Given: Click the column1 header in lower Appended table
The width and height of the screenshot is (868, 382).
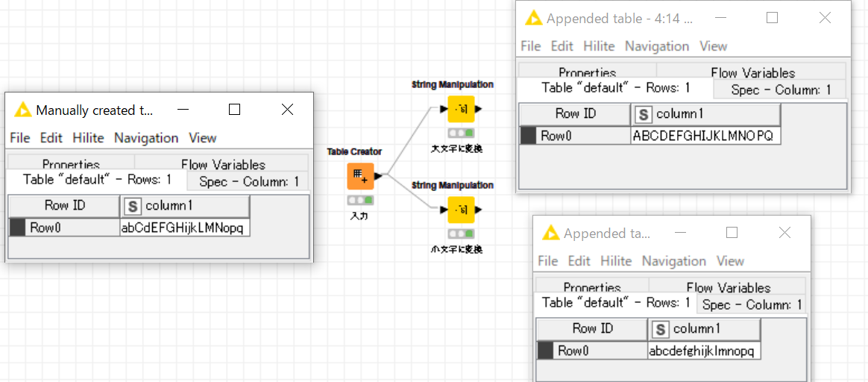Looking at the screenshot, I should 704,330.
